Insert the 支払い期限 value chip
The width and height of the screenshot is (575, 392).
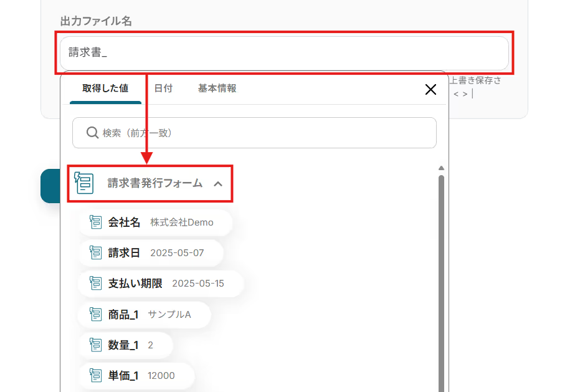pos(161,284)
